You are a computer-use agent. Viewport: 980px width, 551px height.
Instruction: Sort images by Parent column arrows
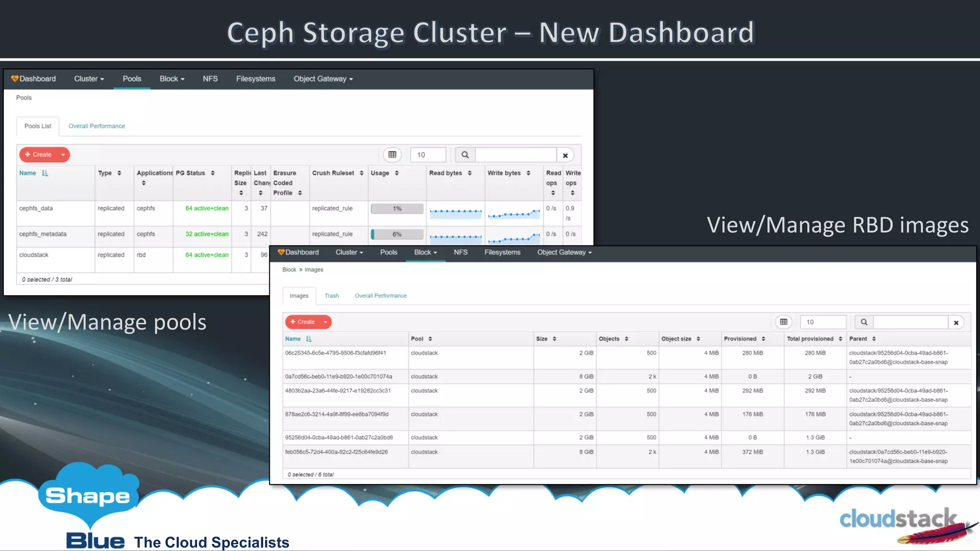874,339
